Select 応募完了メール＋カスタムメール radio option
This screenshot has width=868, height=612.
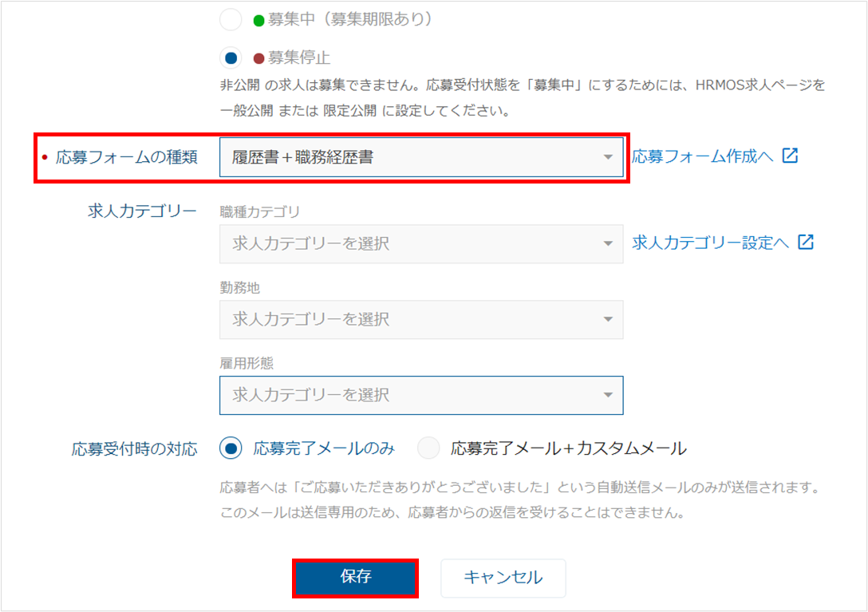pyautogui.click(x=428, y=448)
